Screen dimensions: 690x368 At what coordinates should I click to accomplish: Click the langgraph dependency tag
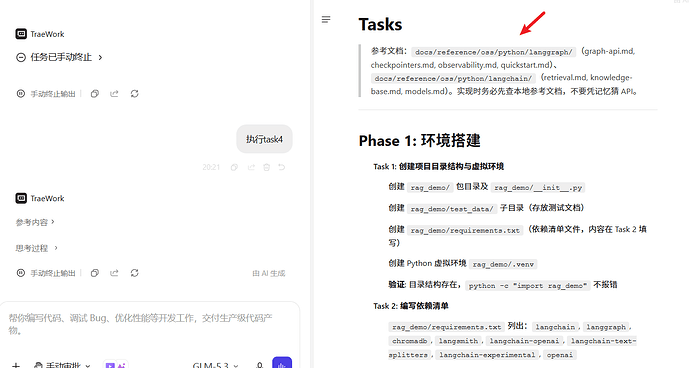tap(606, 327)
